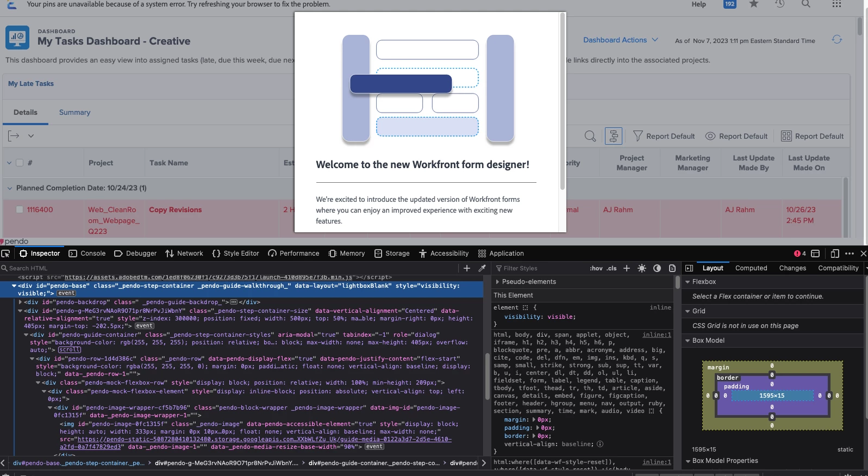Toggle the three-pane inspector sidebar icon
Image resolution: width=868 pixels, height=476 pixels.
(689, 268)
